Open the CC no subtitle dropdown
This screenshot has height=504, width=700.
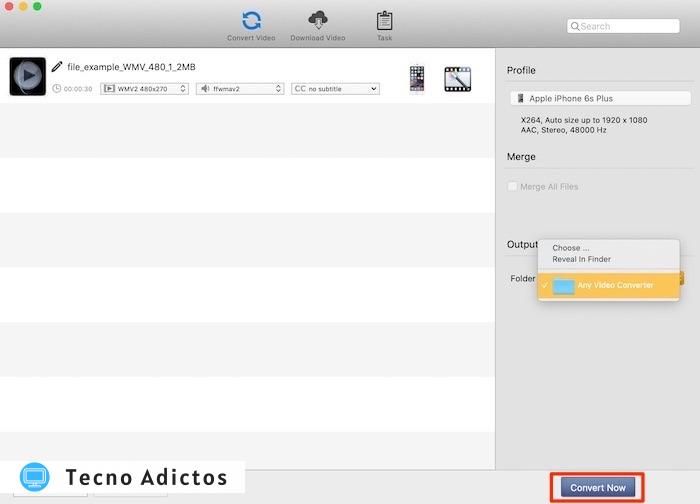pos(335,89)
